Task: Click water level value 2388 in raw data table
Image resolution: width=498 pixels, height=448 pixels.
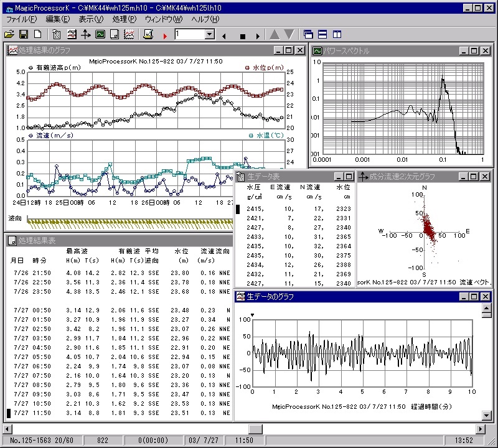Action: [344, 265]
